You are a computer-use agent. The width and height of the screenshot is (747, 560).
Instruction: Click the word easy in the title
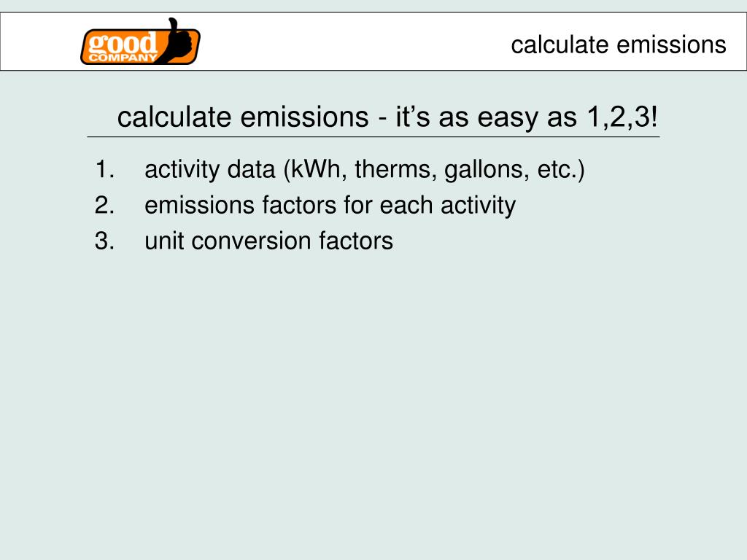tap(508, 118)
